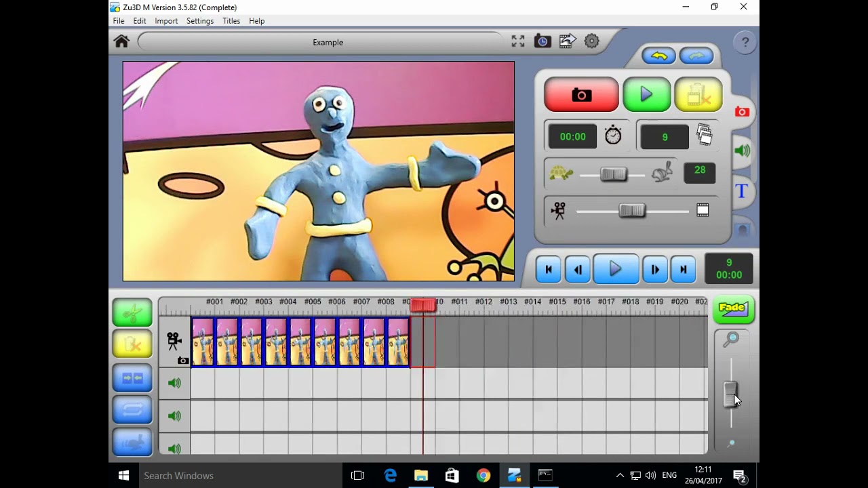Click the red playhead marker

click(x=423, y=306)
